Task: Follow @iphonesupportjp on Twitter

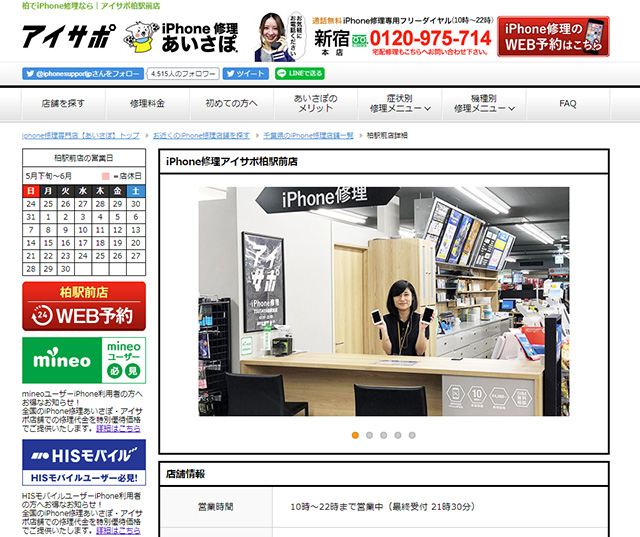Action: tap(83, 74)
